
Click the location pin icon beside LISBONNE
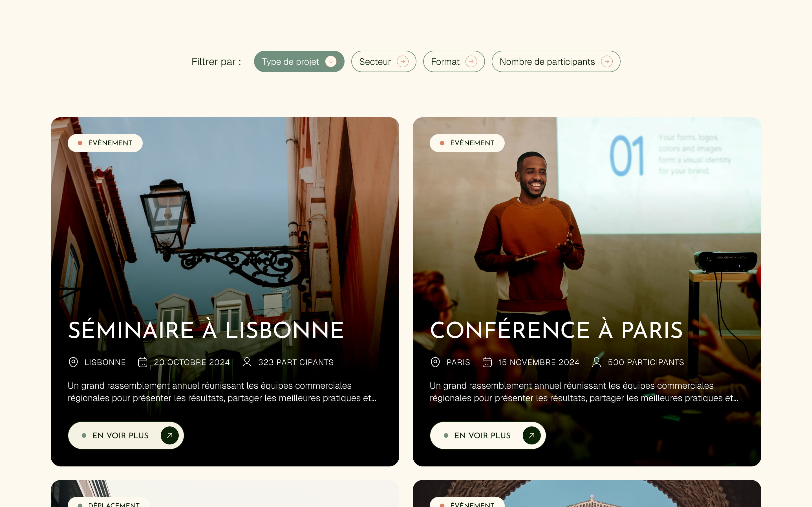[x=73, y=362]
